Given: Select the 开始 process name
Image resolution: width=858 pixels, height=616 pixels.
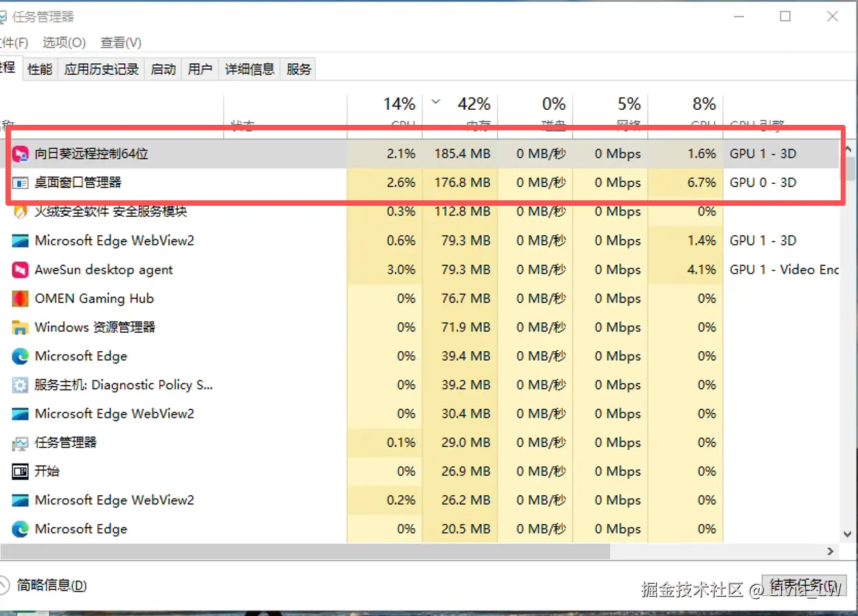Looking at the screenshot, I should coord(47,471).
